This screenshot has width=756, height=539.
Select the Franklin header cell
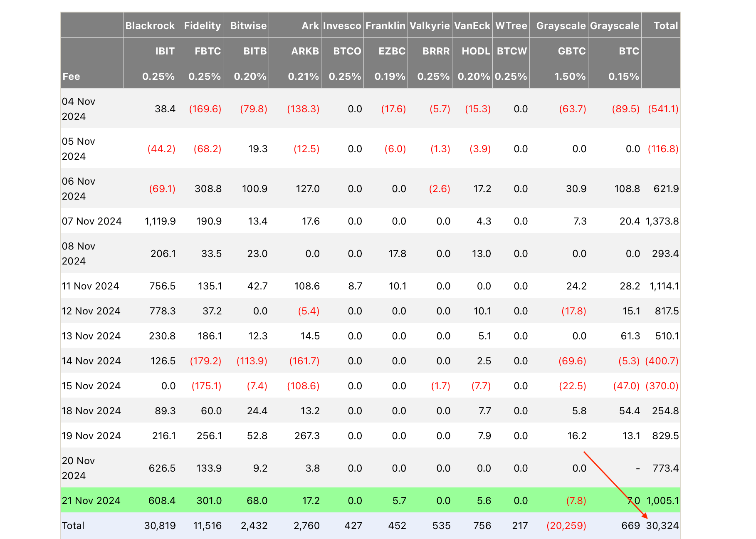point(385,26)
